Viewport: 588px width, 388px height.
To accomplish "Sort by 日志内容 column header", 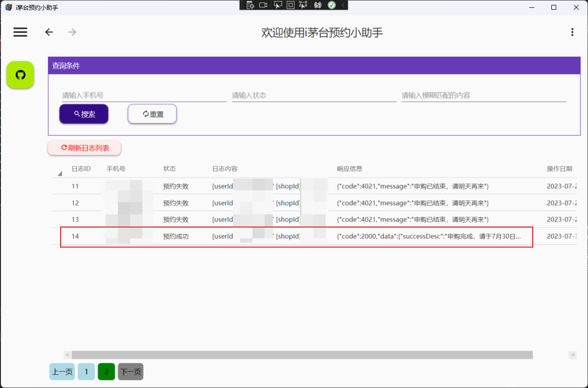I will pos(225,169).
